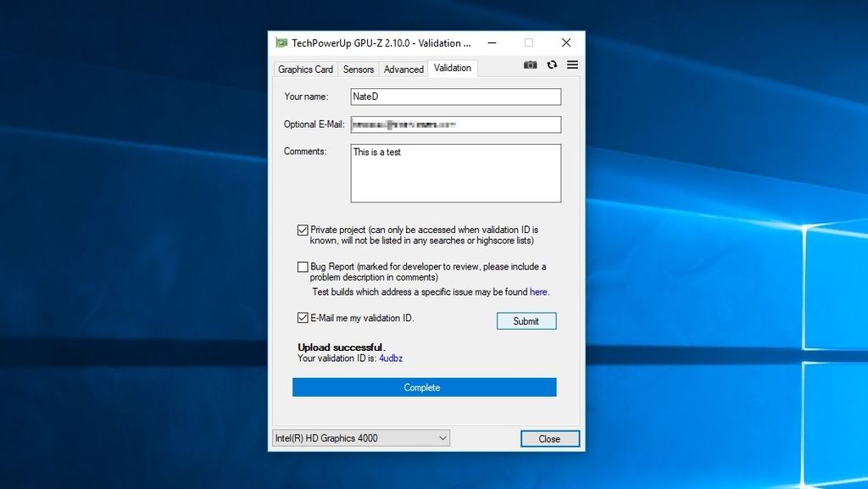868x489 pixels.
Task: Switch to the Sensors tab
Action: pos(358,69)
